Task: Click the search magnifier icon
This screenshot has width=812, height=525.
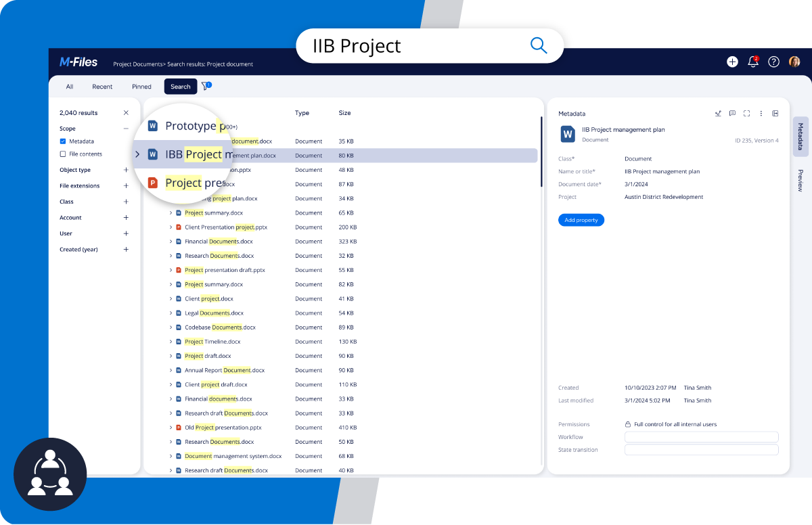Action: click(x=539, y=45)
